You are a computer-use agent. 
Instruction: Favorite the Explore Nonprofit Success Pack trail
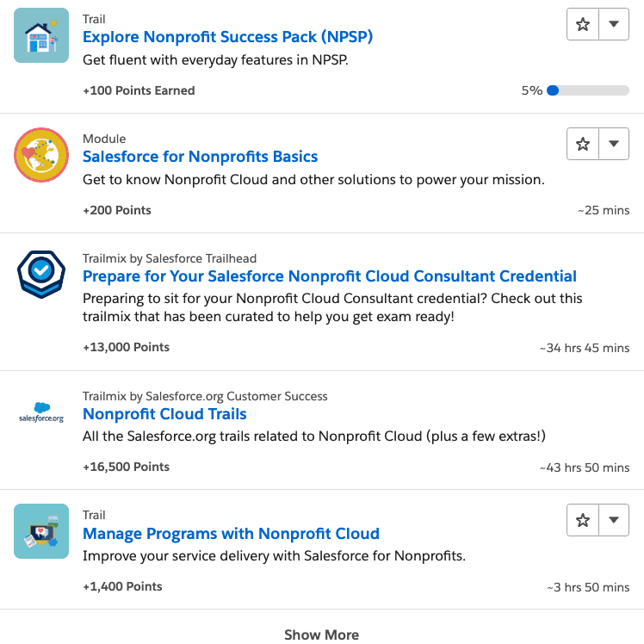[583, 24]
